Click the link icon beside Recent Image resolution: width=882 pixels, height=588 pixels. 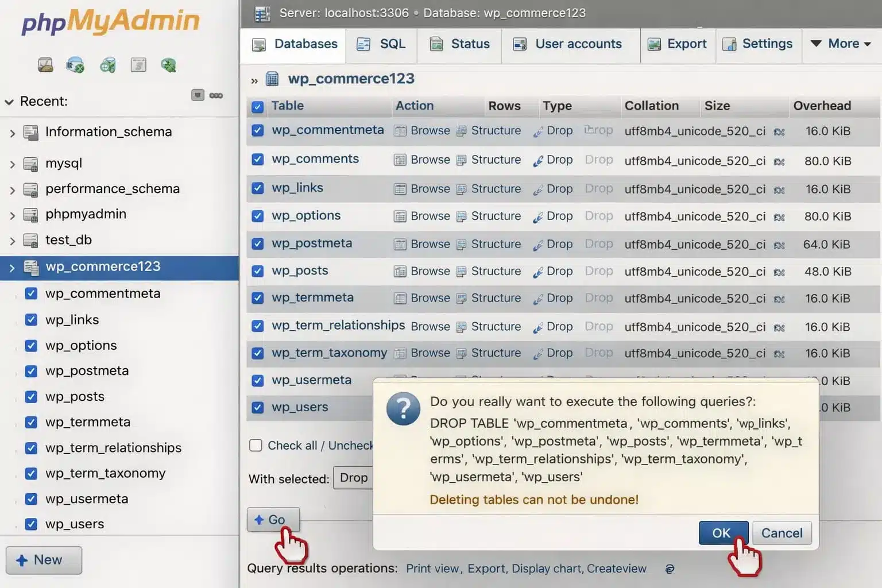216,95
